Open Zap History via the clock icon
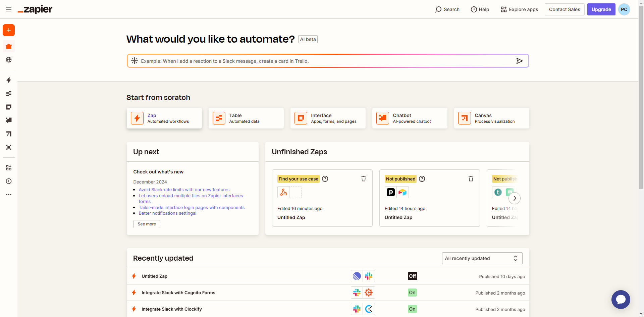The image size is (644, 317). point(8,181)
